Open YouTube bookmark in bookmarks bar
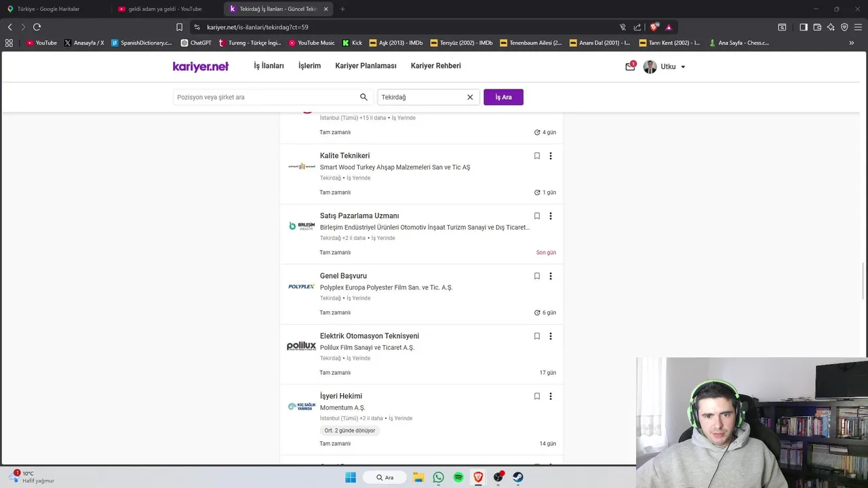The height and width of the screenshot is (488, 868). tap(41, 43)
